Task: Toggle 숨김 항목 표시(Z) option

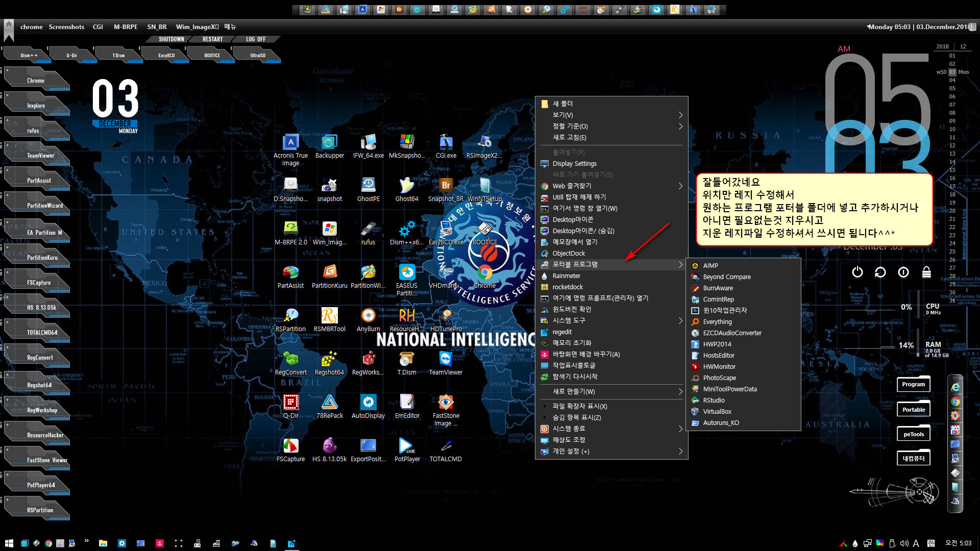Action: [x=611, y=417]
